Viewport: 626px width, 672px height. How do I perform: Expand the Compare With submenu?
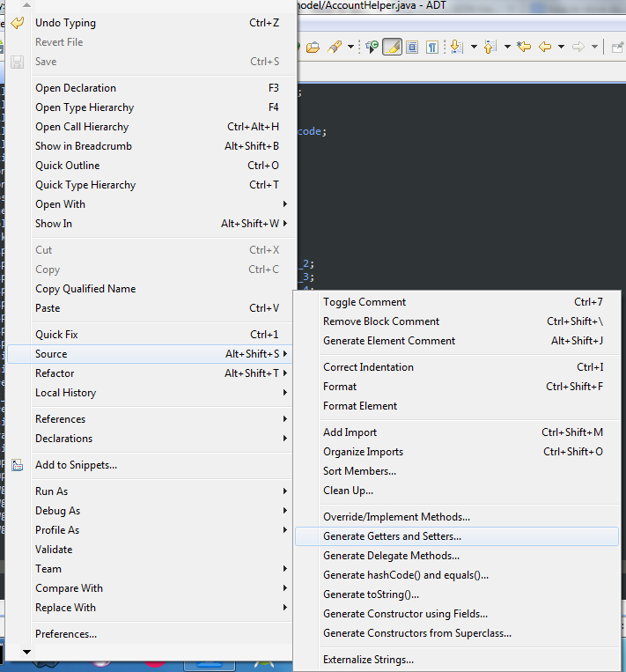tap(151, 588)
